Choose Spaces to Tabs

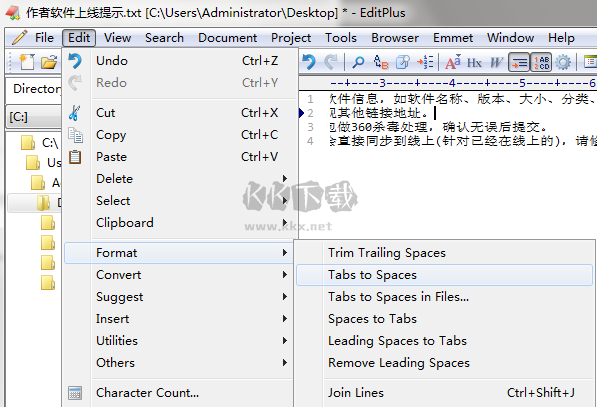[444, 319]
